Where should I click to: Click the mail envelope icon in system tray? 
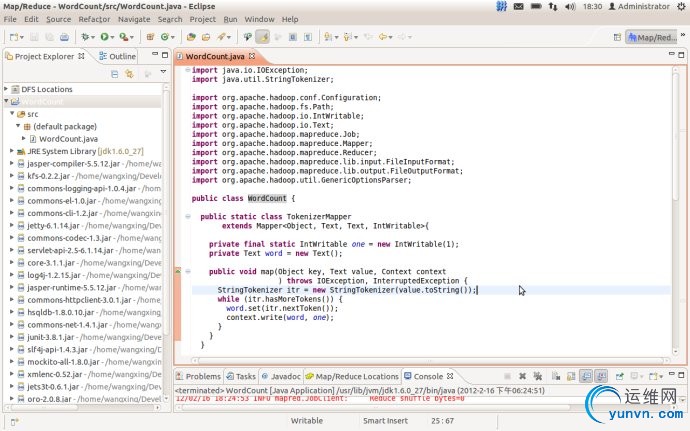pos(519,7)
